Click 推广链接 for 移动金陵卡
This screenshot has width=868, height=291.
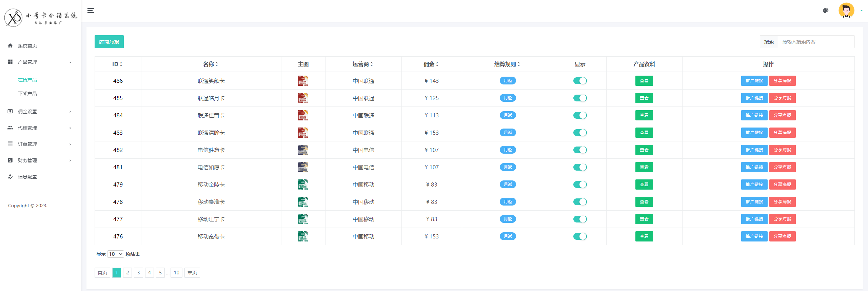coord(754,185)
